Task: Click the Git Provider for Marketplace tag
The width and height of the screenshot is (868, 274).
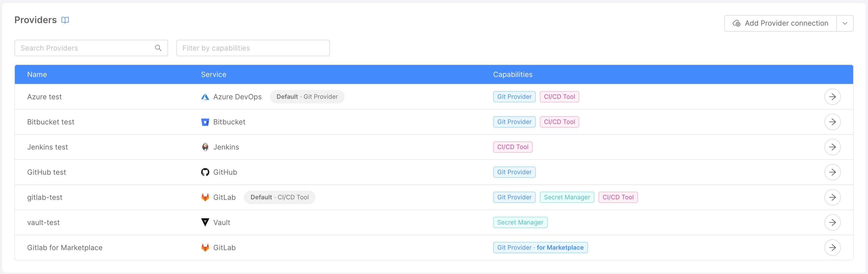Action: [540, 247]
